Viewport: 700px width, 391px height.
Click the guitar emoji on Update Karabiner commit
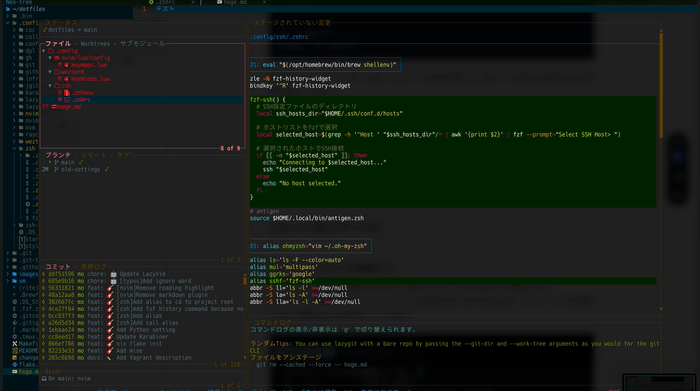pyautogui.click(x=110, y=337)
